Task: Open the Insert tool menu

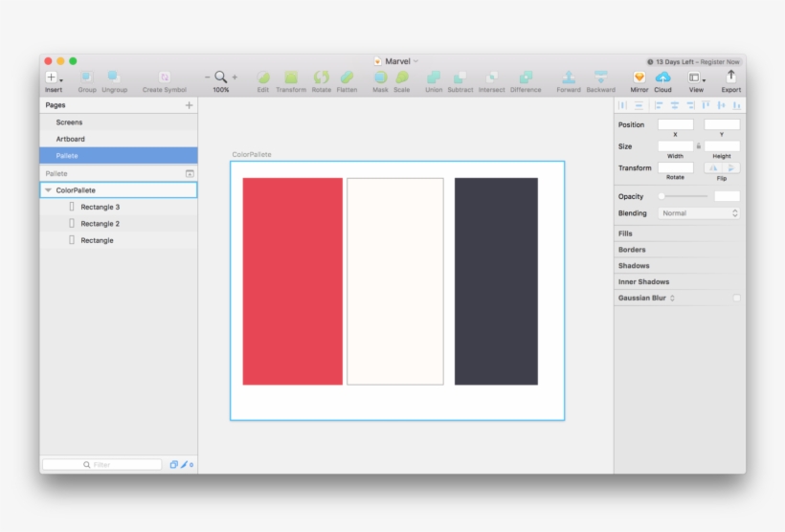Action: (x=54, y=78)
